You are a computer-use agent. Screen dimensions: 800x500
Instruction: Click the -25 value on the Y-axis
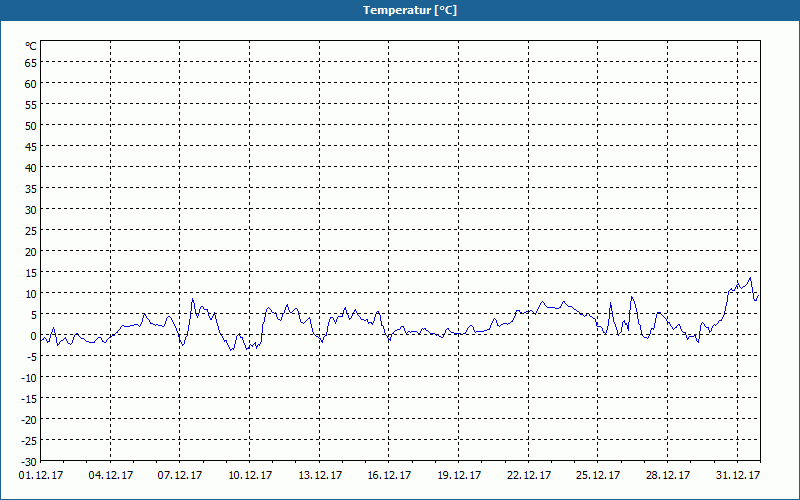29,441
